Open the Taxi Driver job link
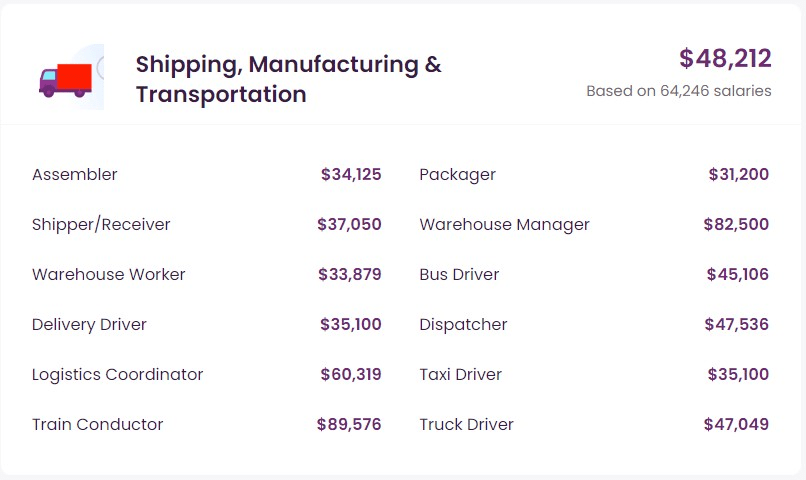Image resolution: width=806 pixels, height=480 pixels. 460,375
